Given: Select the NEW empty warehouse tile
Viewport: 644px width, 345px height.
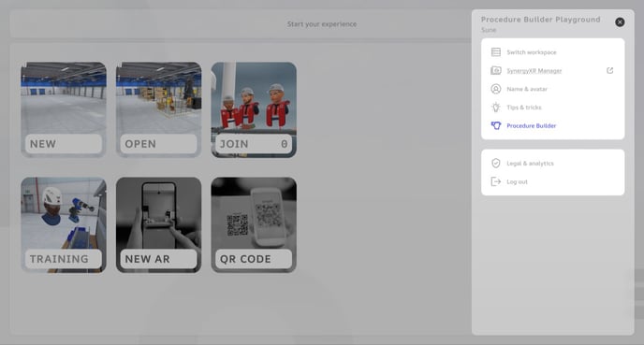Looking at the screenshot, I should pyautogui.click(x=64, y=109).
